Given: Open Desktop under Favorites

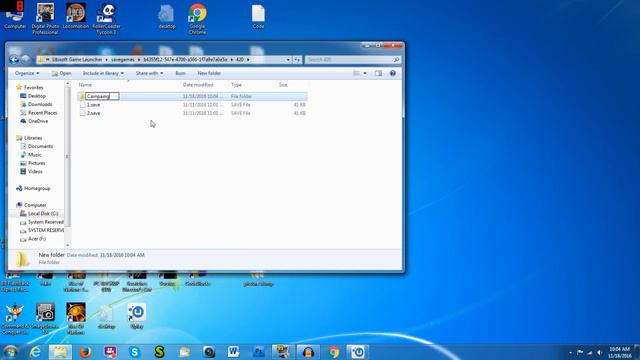Looking at the screenshot, I should pyautogui.click(x=36, y=96).
